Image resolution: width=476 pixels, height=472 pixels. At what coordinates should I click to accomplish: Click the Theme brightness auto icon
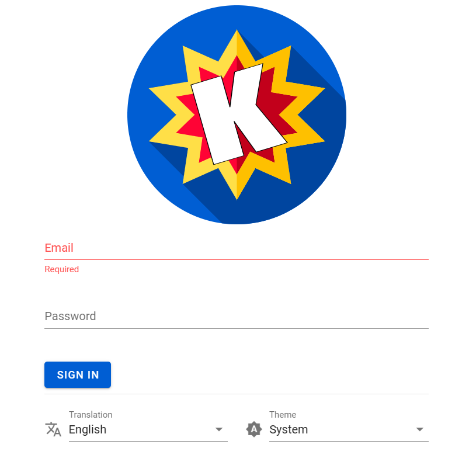[x=254, y=429]
